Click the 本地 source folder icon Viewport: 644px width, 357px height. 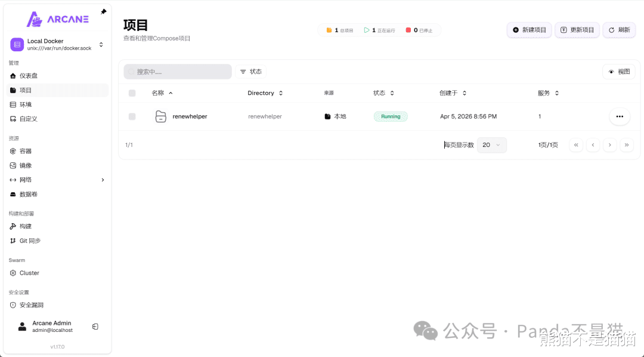[x=327, y=116]
